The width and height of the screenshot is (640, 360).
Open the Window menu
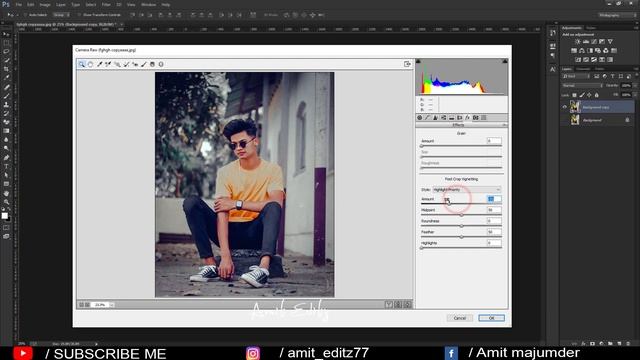148,4
